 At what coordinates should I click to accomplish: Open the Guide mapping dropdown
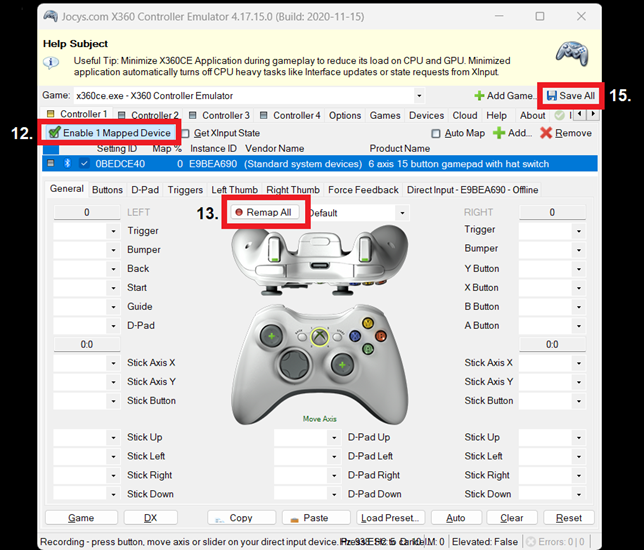pyautogui.click(x=113, y=307)
